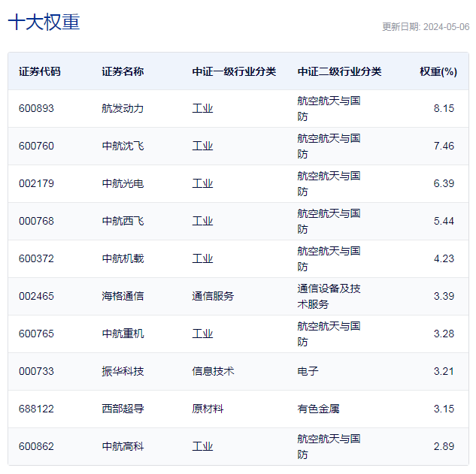Click weight value 3.39
The width and height of the screenshot is (476, 474).
coord(444,296)
